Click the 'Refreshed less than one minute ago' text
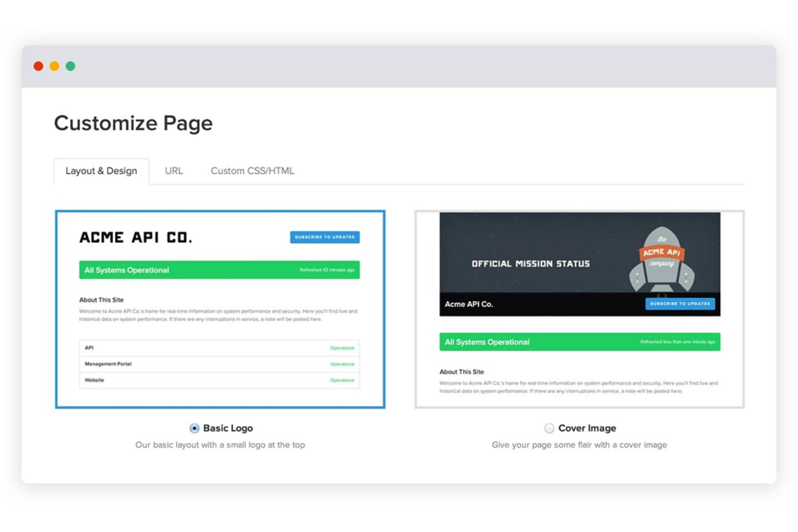The width and height of the screenshot is (798, 532). tap(678, 342)
